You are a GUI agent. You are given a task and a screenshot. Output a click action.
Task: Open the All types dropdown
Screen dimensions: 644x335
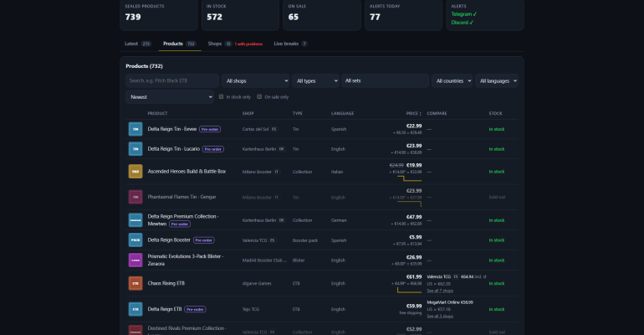click(x=315, y=81)
